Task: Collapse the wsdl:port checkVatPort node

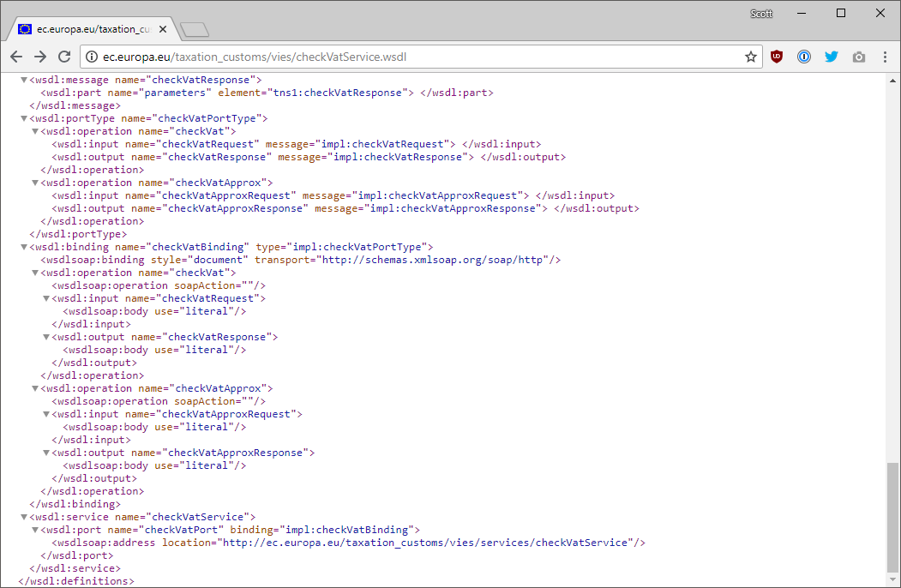Action: click(x=35, y=530)
